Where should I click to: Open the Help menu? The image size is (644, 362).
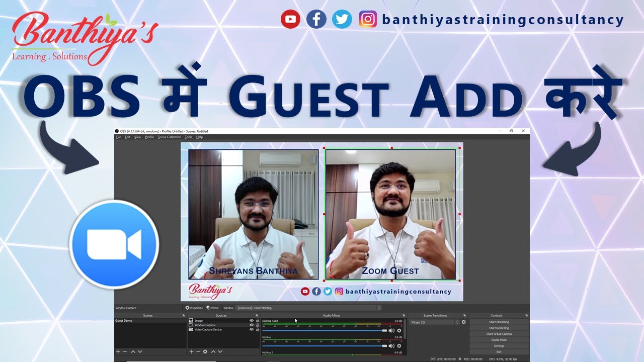coord(200,137)
